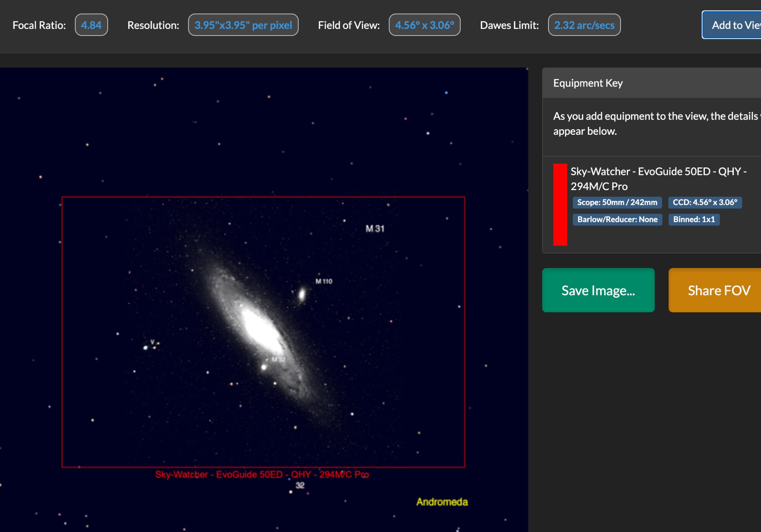Viewport: 761px width, 532px height.
Task: Click the Focal Ratio value 4.84
Action: (91, 25)
